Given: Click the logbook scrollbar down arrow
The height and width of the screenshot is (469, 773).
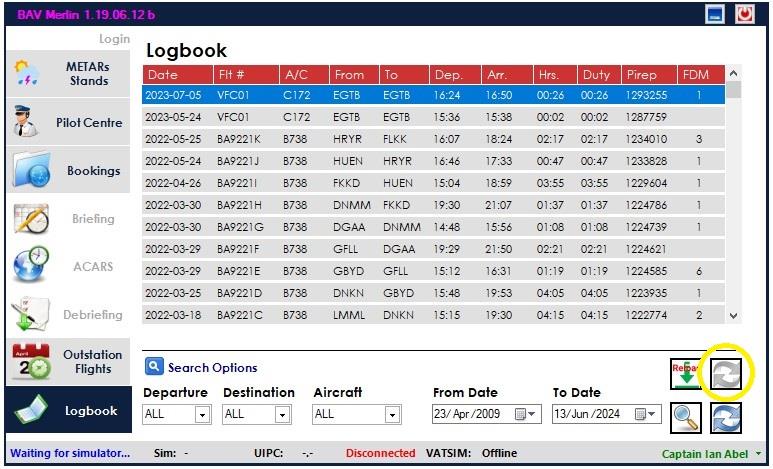Looking at the screenshot, I should tap(734, 316).
